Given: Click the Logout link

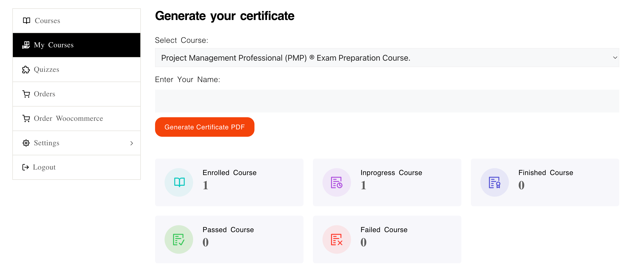Looking at the screenshot, I should pyautogui.click(x=44, y=167).
